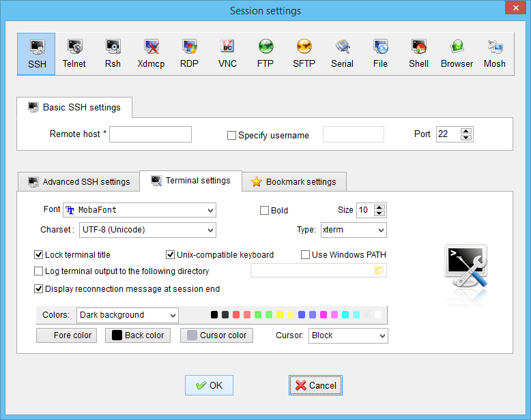This screenshot has width=531, height=420.
Task: Select the VNC session type
Action: [227, 54]
